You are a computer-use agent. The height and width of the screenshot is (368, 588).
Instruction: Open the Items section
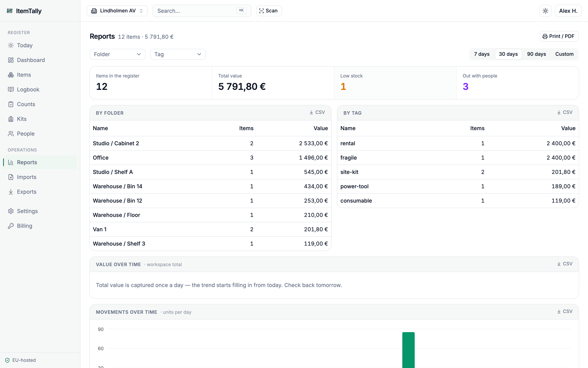40,75
